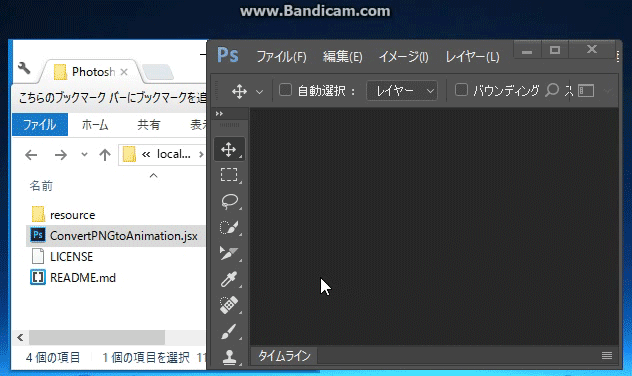
Task: Select the Brush tool
Action: point(229,332)
